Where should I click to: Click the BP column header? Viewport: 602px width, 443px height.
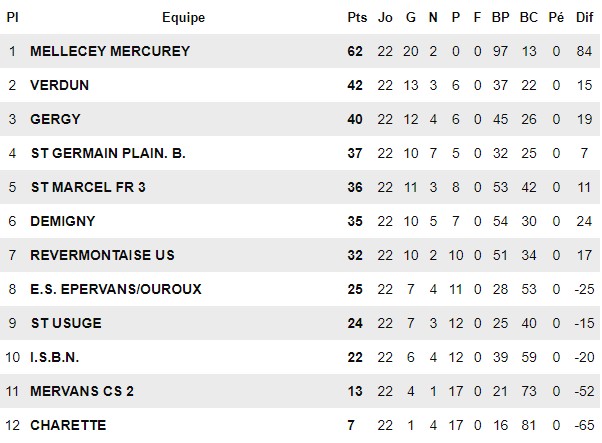[500, 17]
